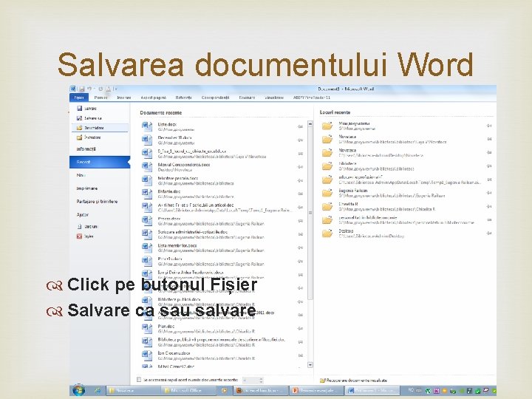Click the Salvare item with floppy icon
The height and width of the screenshot is (399, 532).
coord(87,109)
